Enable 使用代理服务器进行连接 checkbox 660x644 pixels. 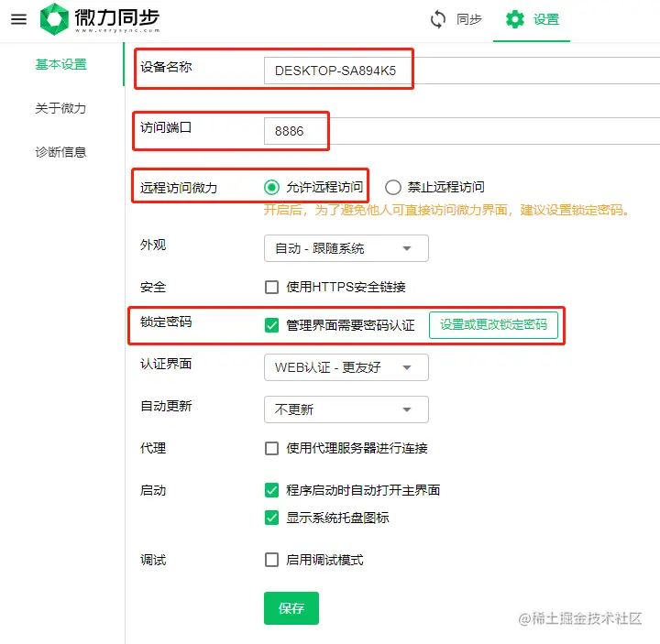pyautogui.click(x=271, y=448)
